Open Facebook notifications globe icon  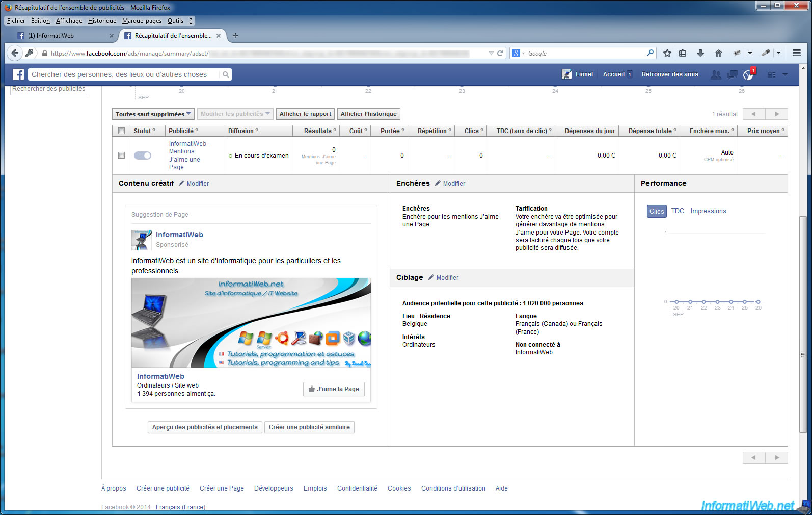(x=748, y=75)
